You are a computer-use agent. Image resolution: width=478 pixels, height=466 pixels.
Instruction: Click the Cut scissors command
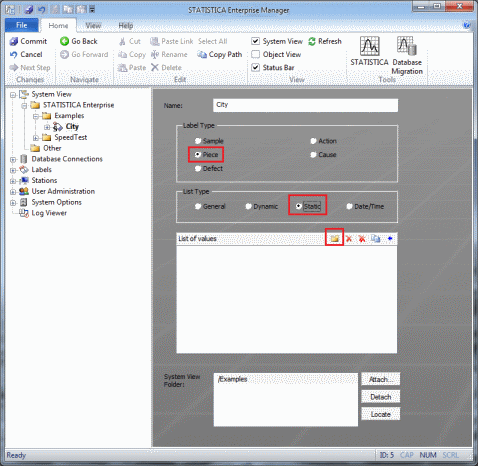point(130,41)
